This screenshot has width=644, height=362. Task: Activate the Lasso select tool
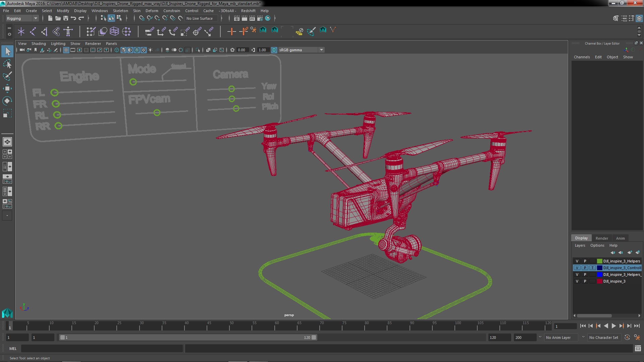pos(7,64)
